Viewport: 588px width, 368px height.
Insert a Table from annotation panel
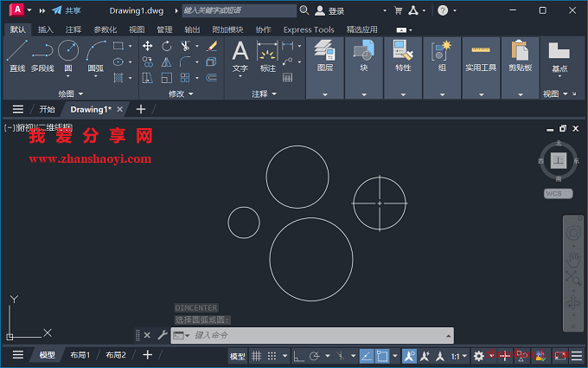pyautogui.click(x=288, y=78)
